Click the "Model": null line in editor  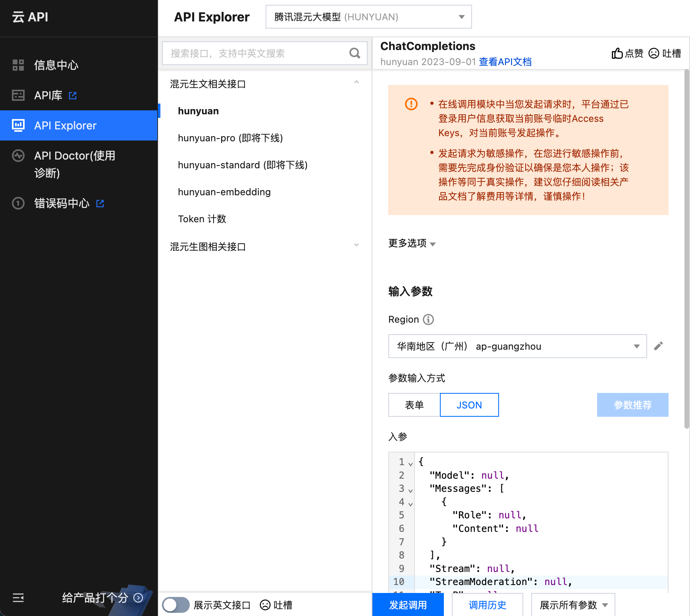[x=469, y=475]
